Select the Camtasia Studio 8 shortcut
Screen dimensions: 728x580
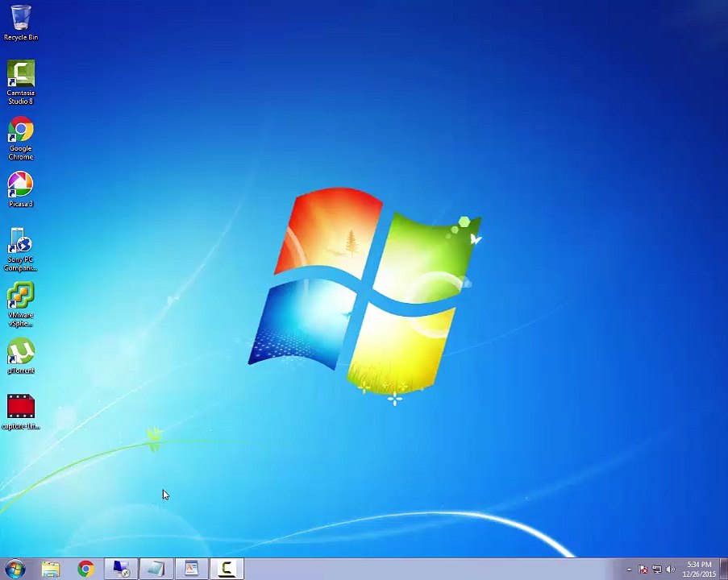21,82
